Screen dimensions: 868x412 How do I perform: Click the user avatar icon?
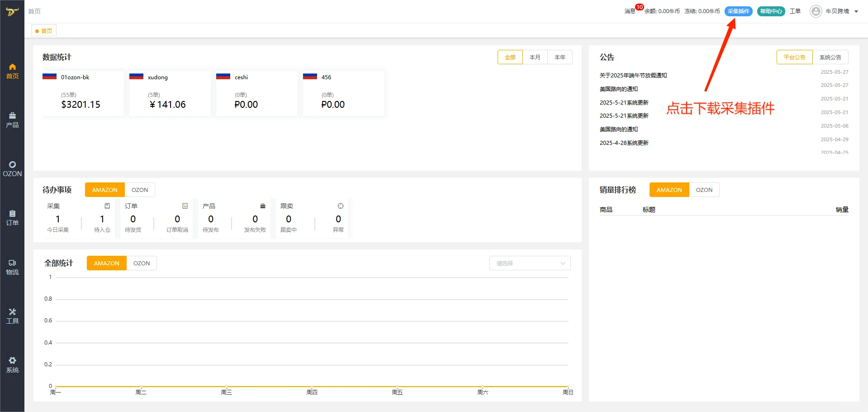point(816,11)
